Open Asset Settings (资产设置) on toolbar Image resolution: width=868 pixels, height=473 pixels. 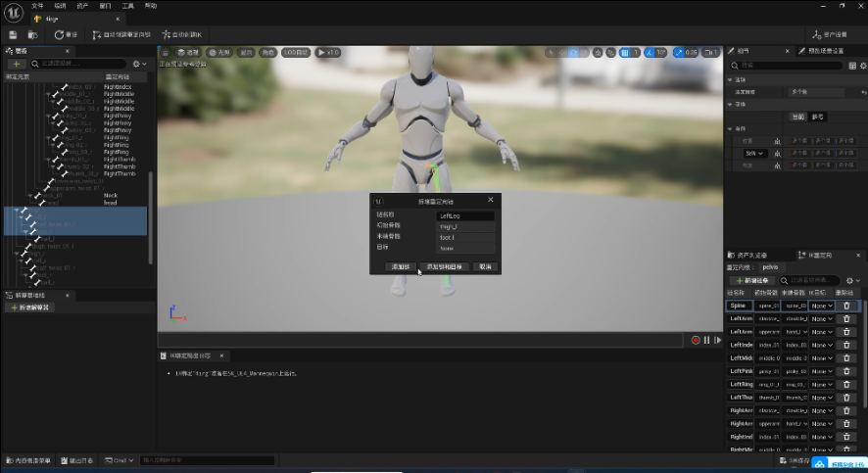point(829,35)
